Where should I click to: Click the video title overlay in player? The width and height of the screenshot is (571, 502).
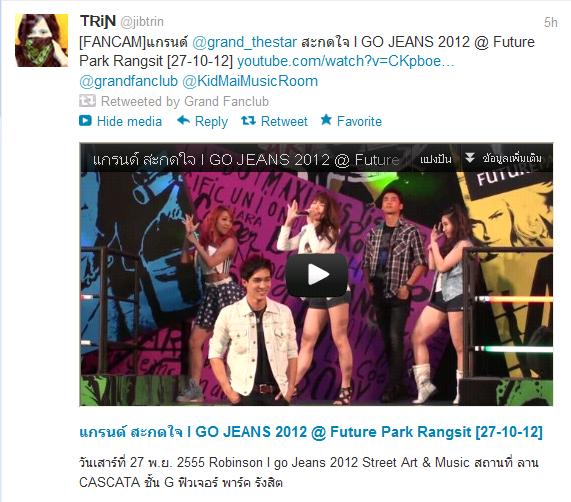point(246,159)
